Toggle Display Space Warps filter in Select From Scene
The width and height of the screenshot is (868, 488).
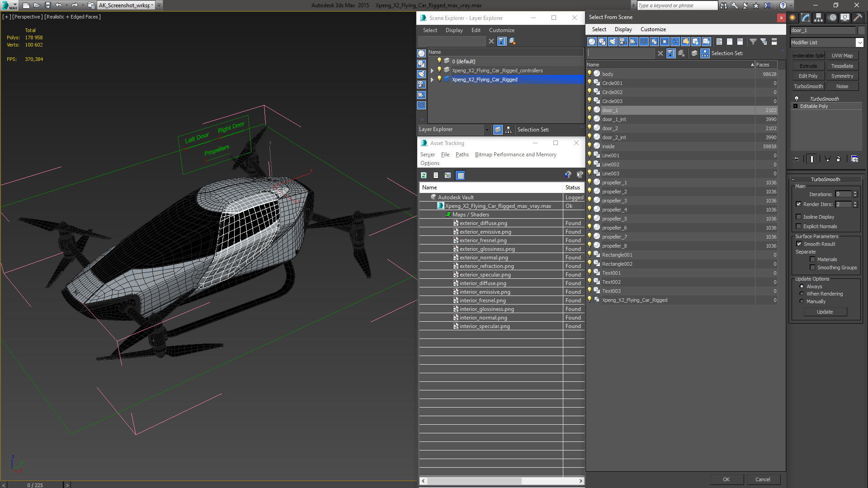coord(644,42)
